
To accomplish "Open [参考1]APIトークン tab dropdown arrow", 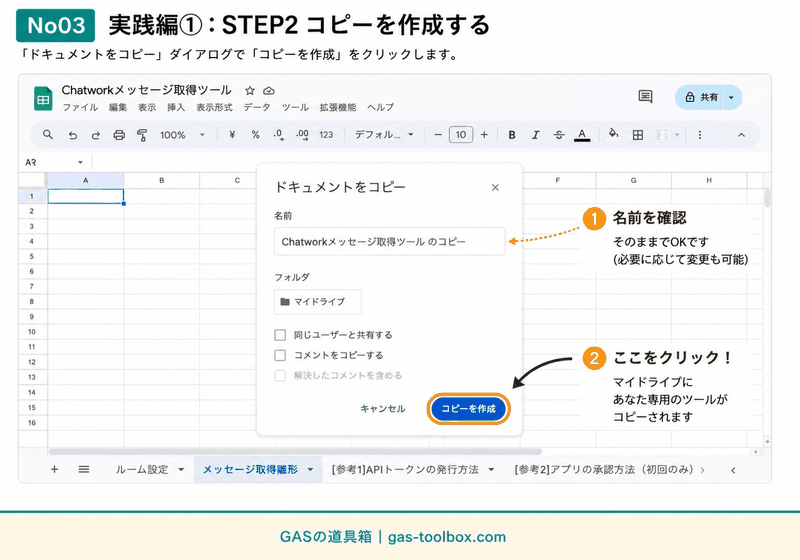I will pyautogui.click(x=491, y=470).
